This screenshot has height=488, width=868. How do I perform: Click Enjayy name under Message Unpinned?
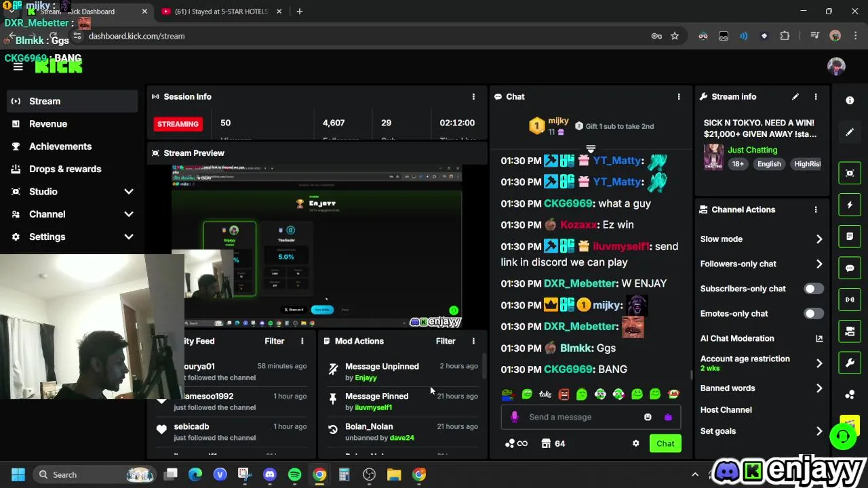[x=366, y=378]
